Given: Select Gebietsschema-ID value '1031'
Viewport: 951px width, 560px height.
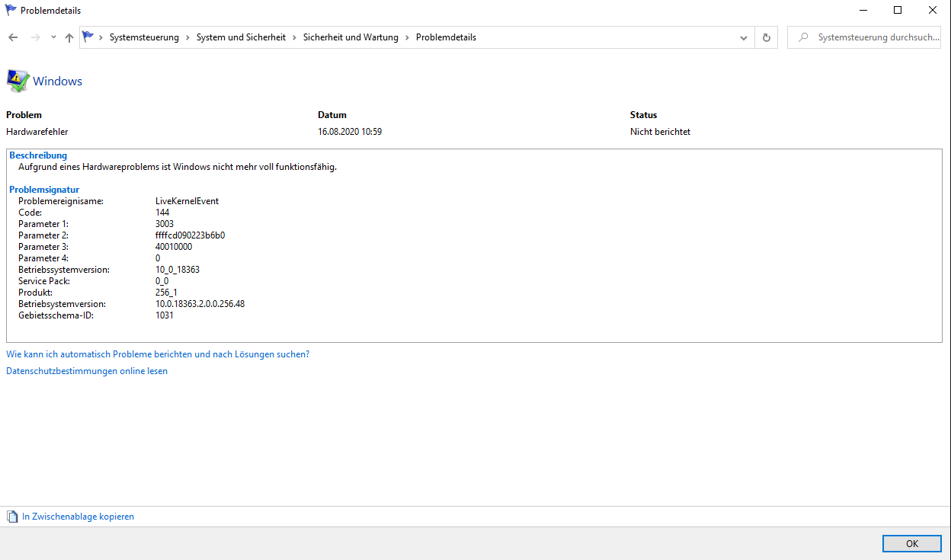Looking at the screenshot, I should (x=165, y=315).
